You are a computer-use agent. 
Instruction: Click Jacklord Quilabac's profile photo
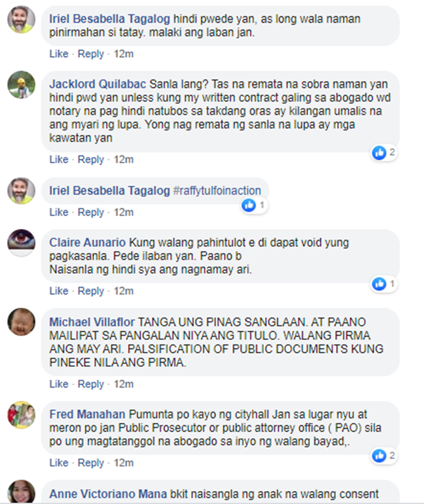click(21, 84)
